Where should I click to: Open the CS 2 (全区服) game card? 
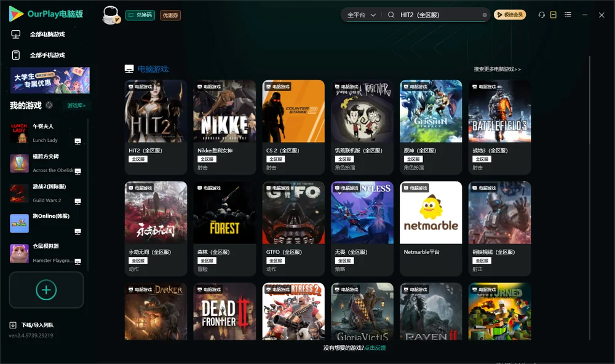(293, 127)
